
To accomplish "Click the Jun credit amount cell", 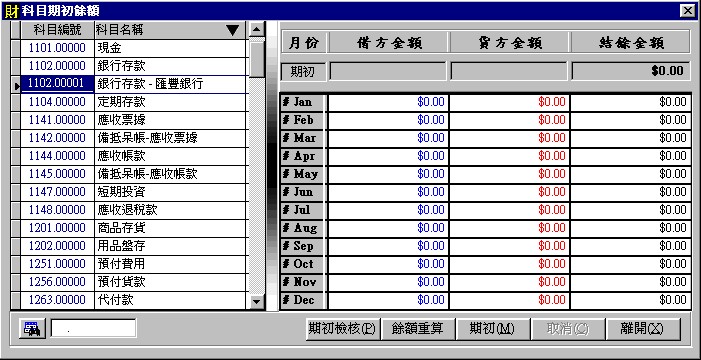I will [x=509, y=192].
